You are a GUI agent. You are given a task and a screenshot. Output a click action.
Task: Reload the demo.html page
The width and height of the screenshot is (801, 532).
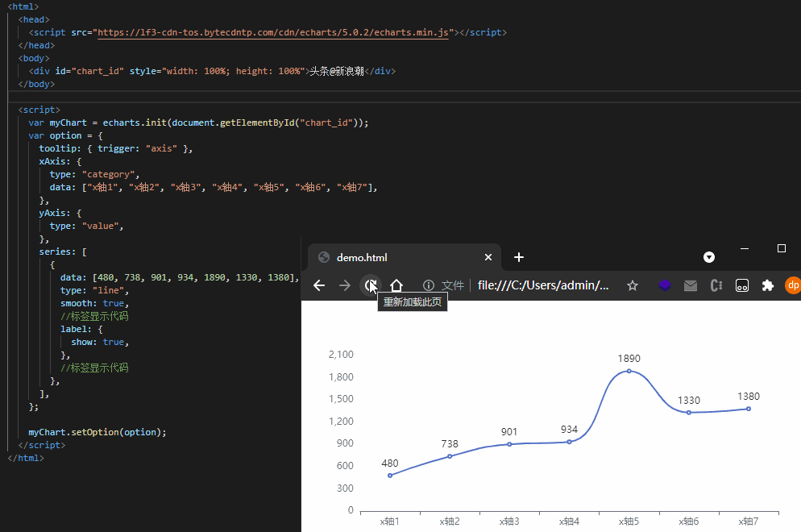pos(370,285)
